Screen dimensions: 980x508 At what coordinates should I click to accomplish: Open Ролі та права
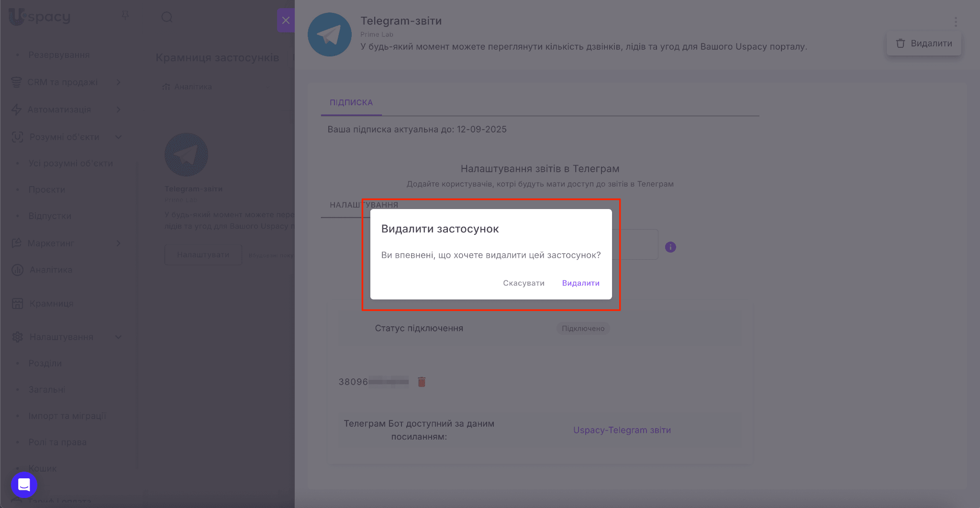[57, 442]
